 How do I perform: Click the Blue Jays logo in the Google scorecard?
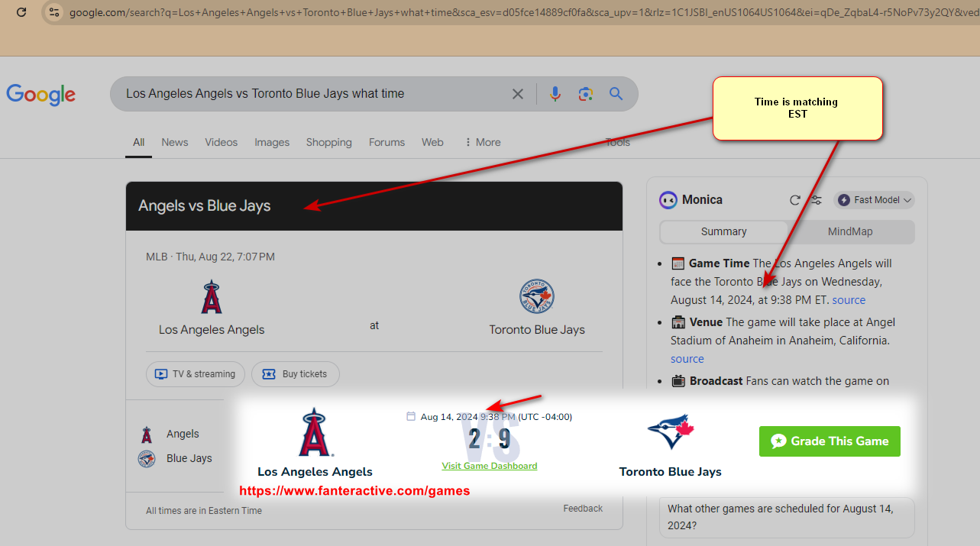tap(537, 297)
